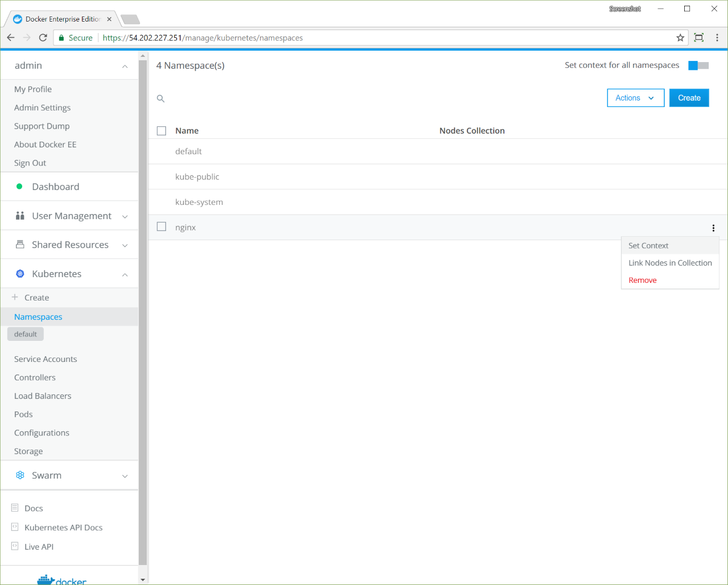Image resolution: width=728 pixels, height=585 pixels.
Task: Choose Set Context from the context menu
Action: coord(648,246)
